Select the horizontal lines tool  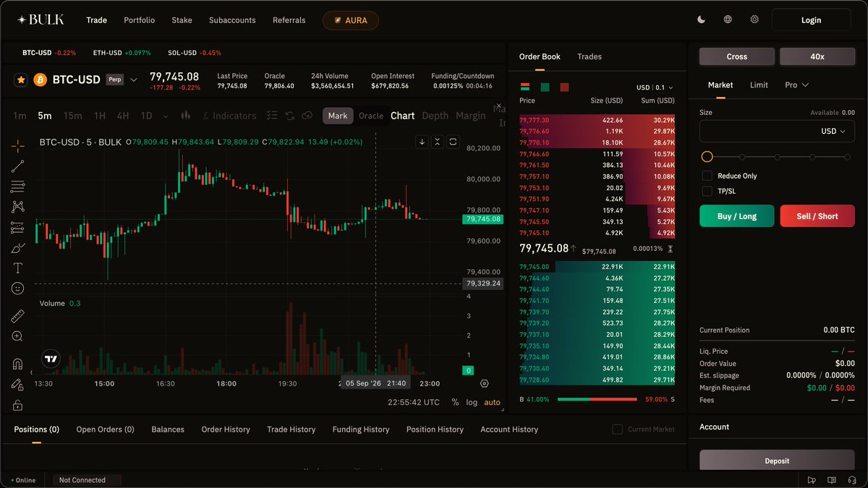(x=17, y=187)
